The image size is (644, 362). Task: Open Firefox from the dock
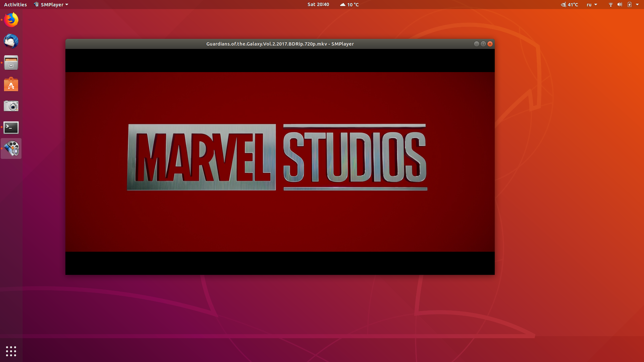coord(11,20)
